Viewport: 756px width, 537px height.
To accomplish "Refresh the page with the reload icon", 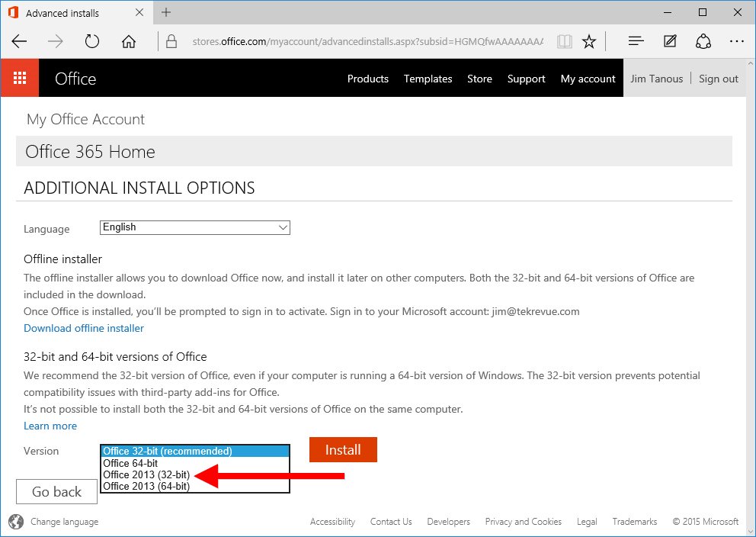I will [91, 41].
